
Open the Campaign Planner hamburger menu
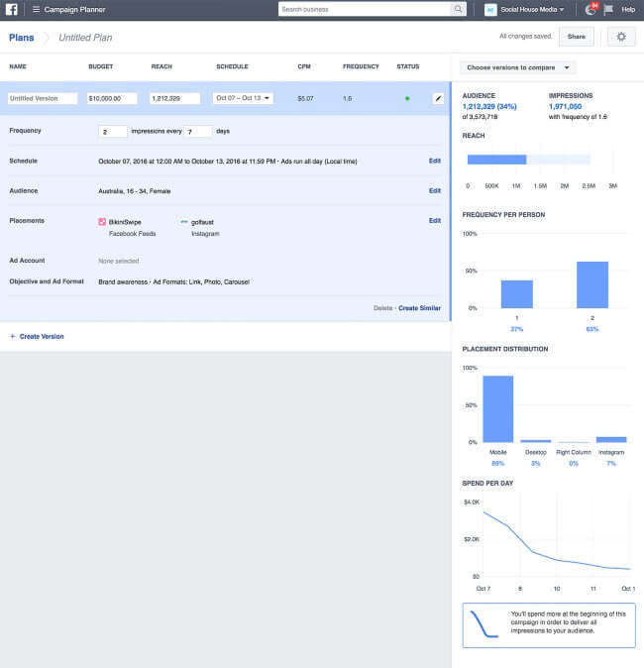coord(36,9)
